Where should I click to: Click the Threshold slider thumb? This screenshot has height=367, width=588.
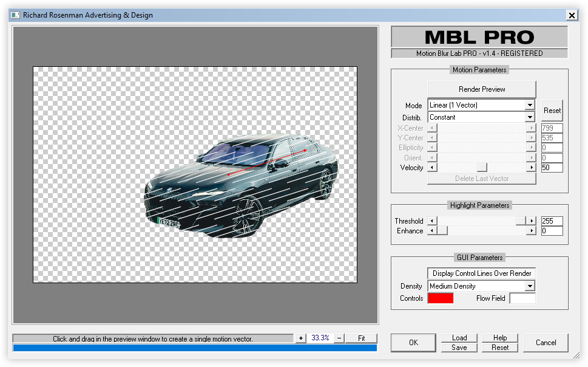(521, 221)
